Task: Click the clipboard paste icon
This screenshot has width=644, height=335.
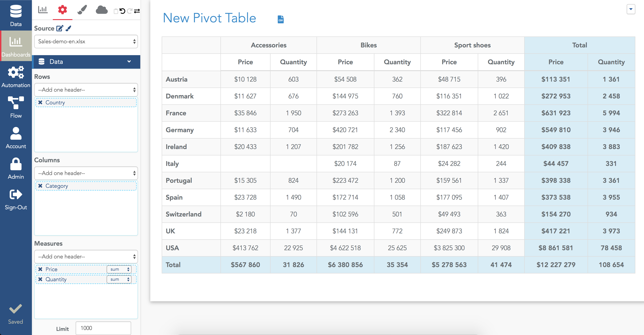Action: 116,11
